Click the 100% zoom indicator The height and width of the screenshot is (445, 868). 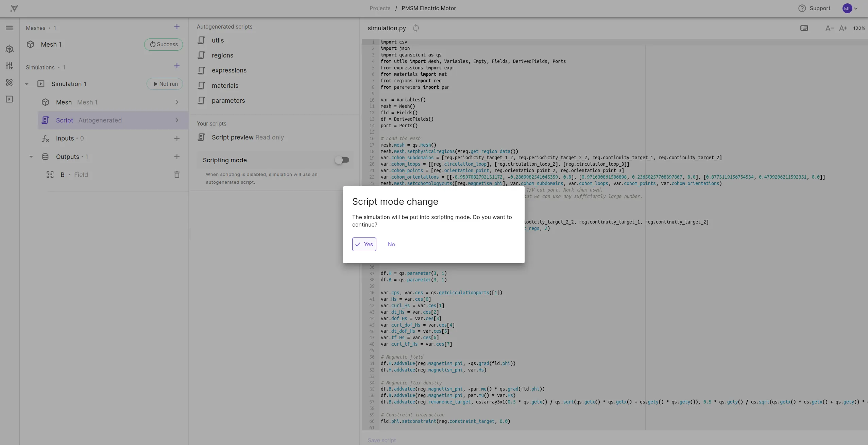pyautogui.click(x=859, y=28)
